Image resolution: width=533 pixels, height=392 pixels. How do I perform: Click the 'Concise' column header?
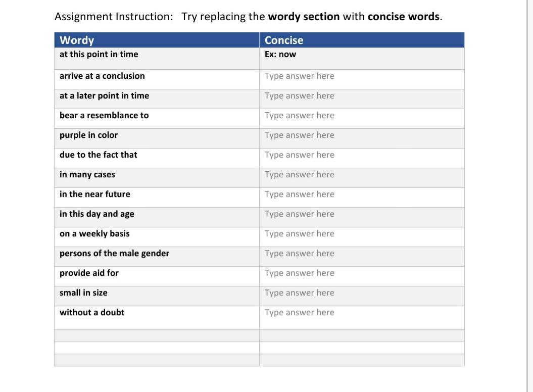[362, 40]
